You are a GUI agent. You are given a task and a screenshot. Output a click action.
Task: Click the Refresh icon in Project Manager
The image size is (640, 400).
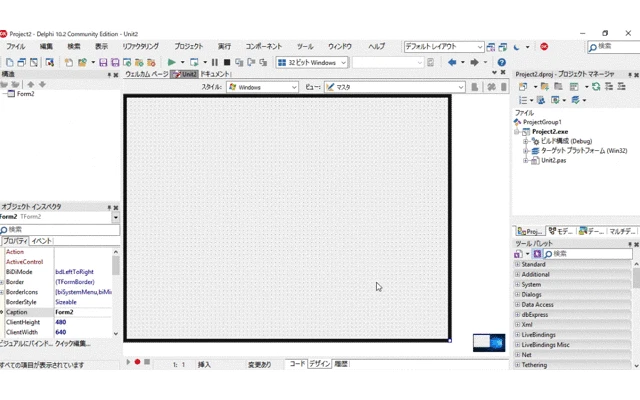click(596, 87)
